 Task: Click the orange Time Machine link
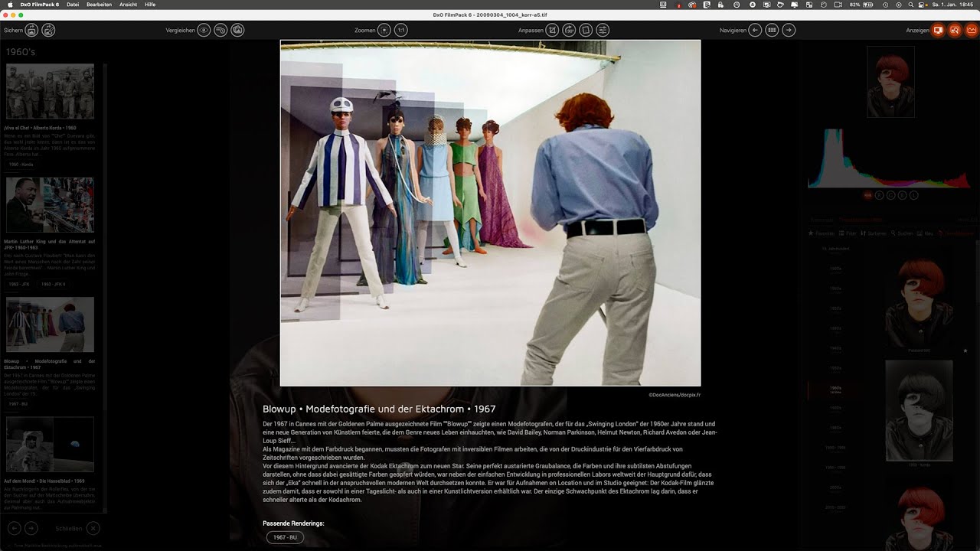(957, 233)
